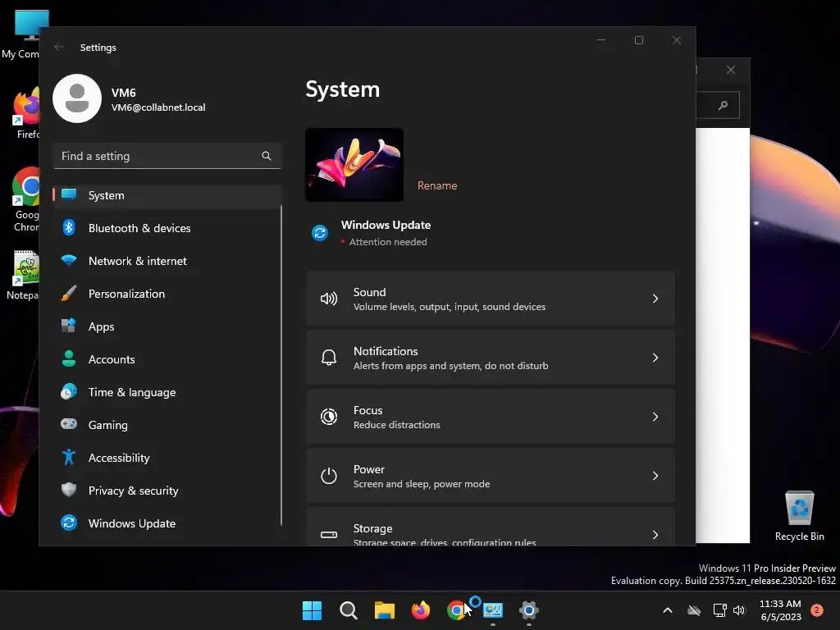Viewport: 840px width, 630px height.
Task: Expand the Notifications chevron arrow
Action: 655,358
